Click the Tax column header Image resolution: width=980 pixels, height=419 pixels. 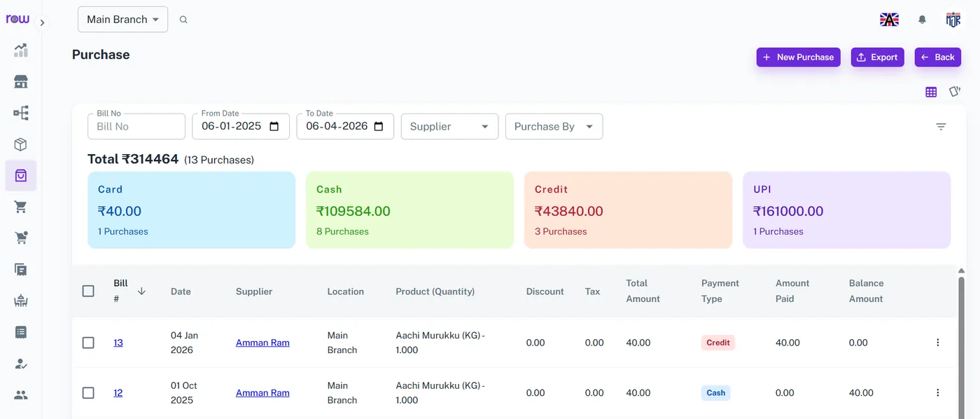pos(593,291)
